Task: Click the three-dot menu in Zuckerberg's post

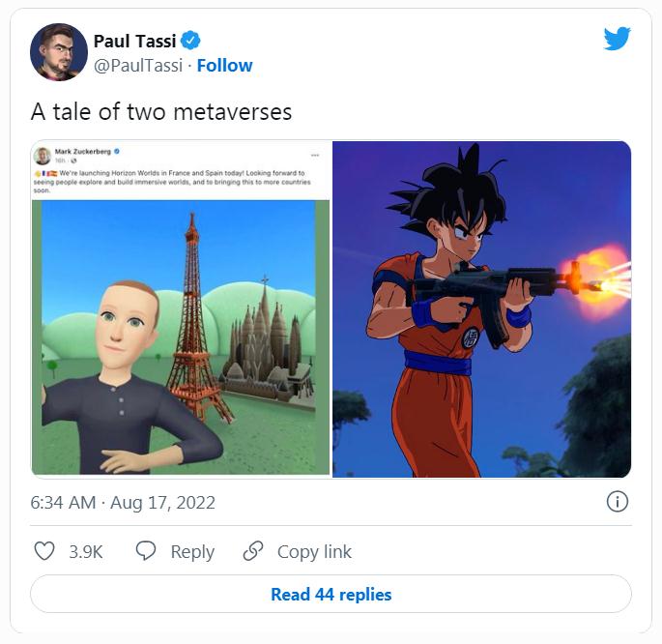Action: (x=315, y=156)
